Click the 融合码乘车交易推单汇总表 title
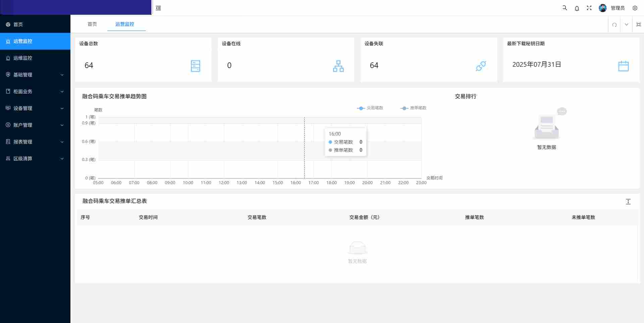Viewport: 644px width, 323px height. [x=115, y=201]
